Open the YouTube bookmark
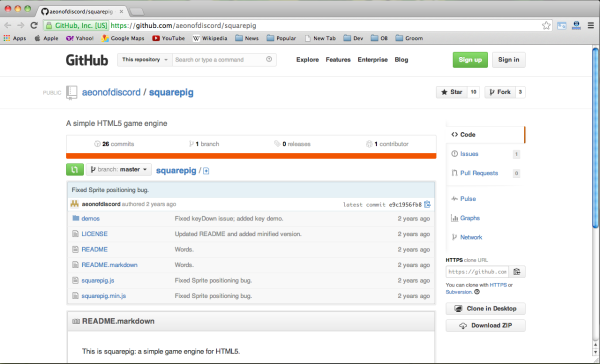The image size is (600, 364). [168, 38]
